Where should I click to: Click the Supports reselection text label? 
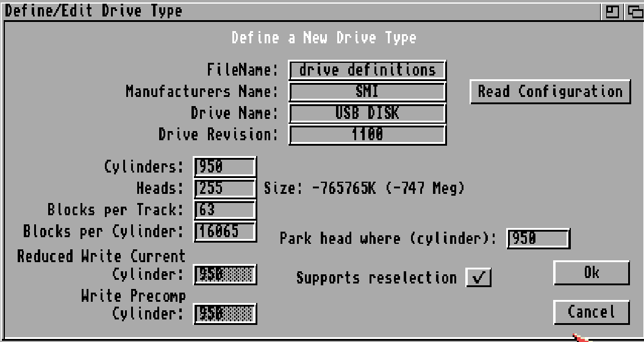click(376, 278)
